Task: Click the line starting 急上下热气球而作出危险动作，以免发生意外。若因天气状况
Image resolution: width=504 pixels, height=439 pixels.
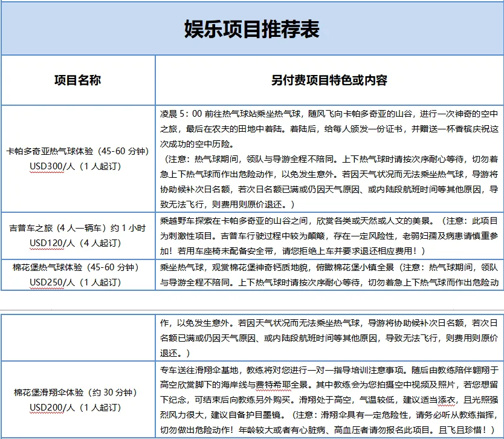Action: click(329, 174)
